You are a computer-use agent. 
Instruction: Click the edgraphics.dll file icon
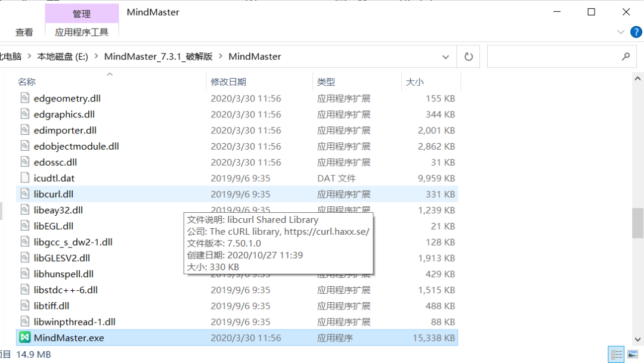(25, 114)
